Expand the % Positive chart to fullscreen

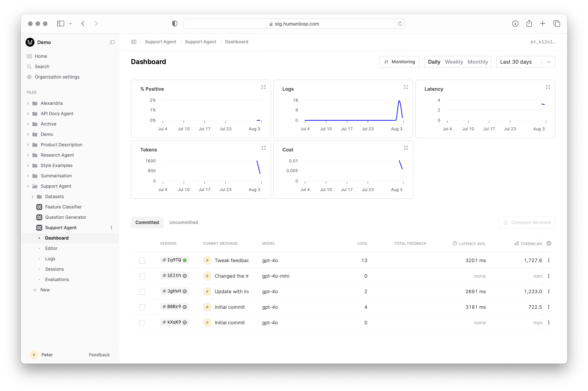[263, 87]
